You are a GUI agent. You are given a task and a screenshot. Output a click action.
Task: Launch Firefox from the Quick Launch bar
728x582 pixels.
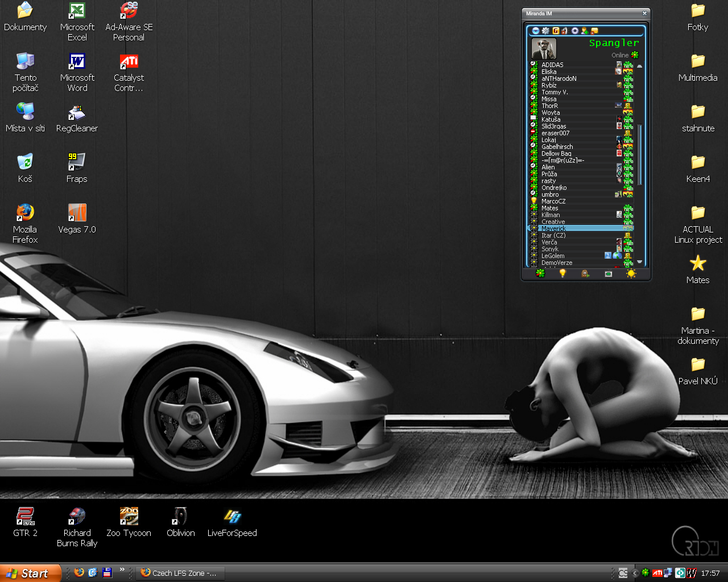pyautogui.click(x=79, y=573)
